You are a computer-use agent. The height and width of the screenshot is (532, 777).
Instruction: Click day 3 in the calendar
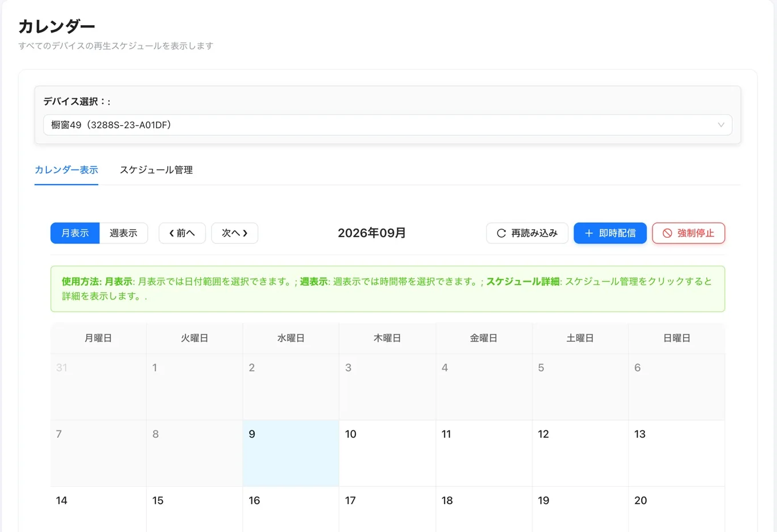click(x=387, y=387)
